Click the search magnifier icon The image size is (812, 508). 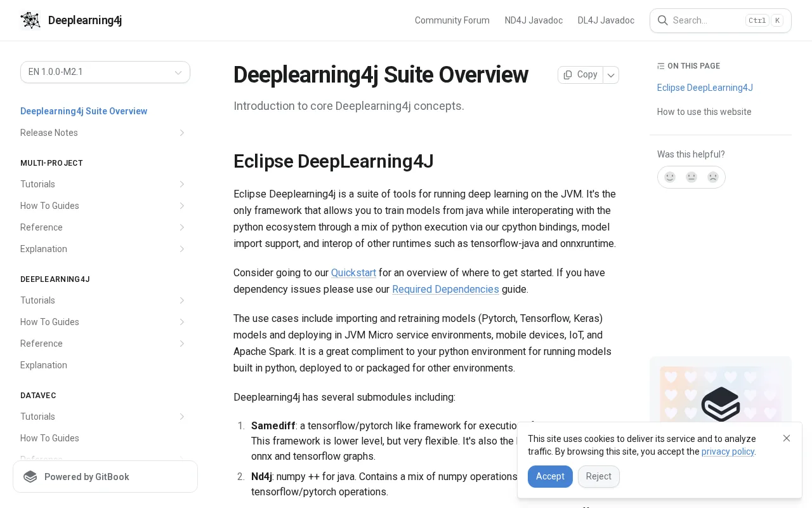[662, 20]
